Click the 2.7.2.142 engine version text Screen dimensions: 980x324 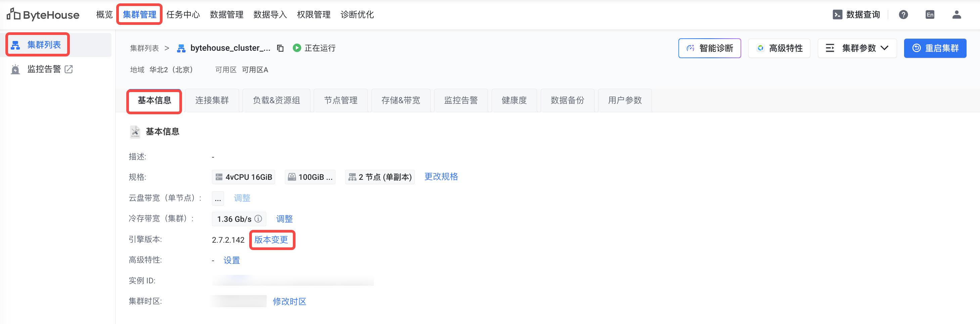click(x=228, y=240)
